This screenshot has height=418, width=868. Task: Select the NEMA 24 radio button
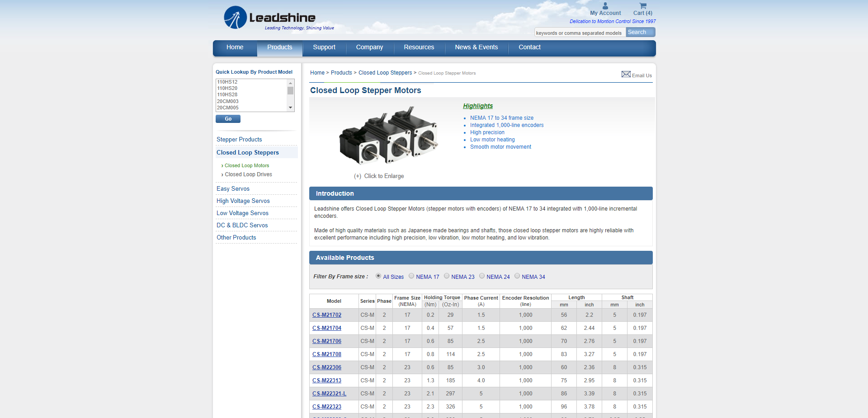click(x=482, y=276)
